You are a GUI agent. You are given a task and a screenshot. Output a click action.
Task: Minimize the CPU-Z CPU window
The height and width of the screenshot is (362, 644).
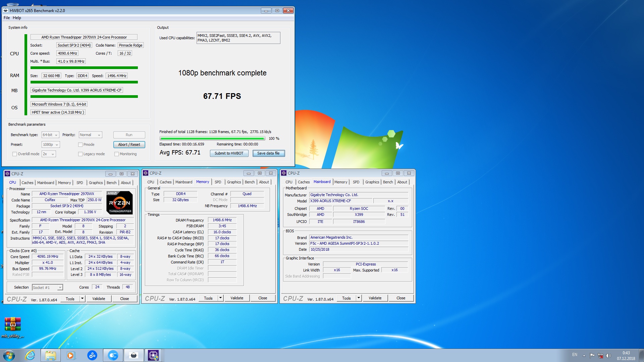pos(110,174)
